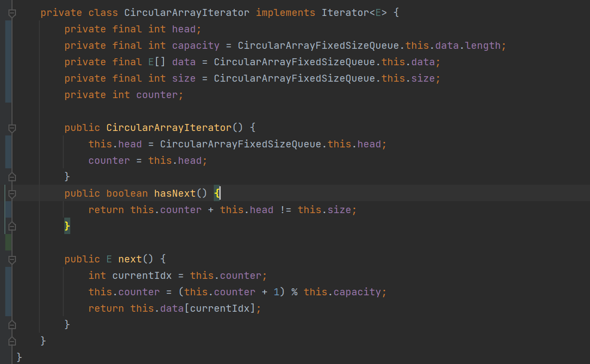Click the highlighted closing brace of hasNext
The height and width of the screenshot is (364, 590).
[67, 226]
